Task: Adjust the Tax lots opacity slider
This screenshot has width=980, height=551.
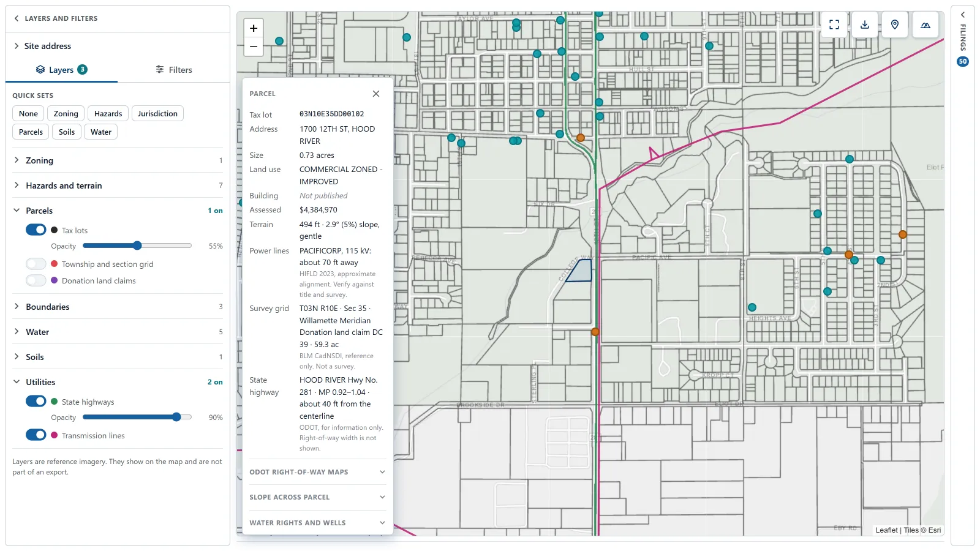Action: tap(137, 246)
